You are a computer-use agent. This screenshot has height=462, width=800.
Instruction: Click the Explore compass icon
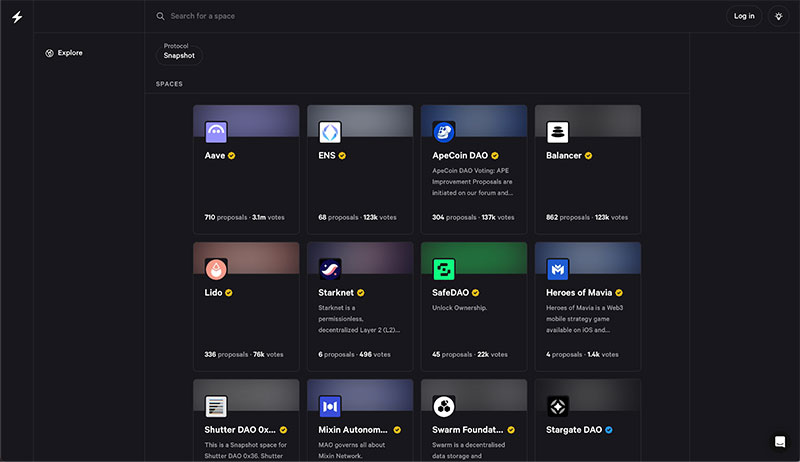pos(49,53)
